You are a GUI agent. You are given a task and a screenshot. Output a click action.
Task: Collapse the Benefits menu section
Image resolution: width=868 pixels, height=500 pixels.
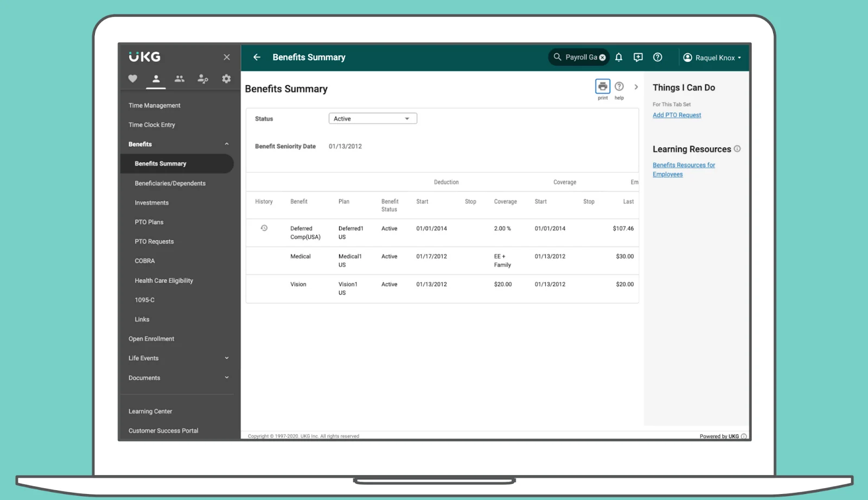227,144
